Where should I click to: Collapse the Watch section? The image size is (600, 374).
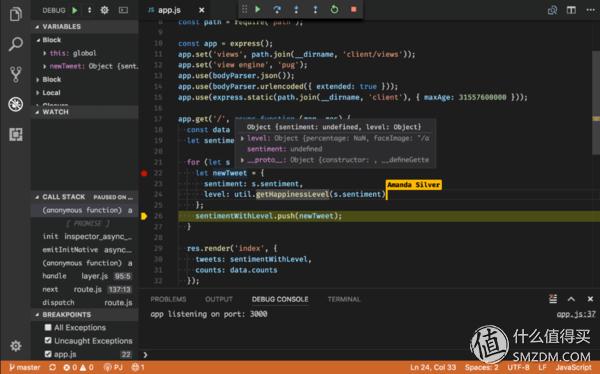coord(37,112)
